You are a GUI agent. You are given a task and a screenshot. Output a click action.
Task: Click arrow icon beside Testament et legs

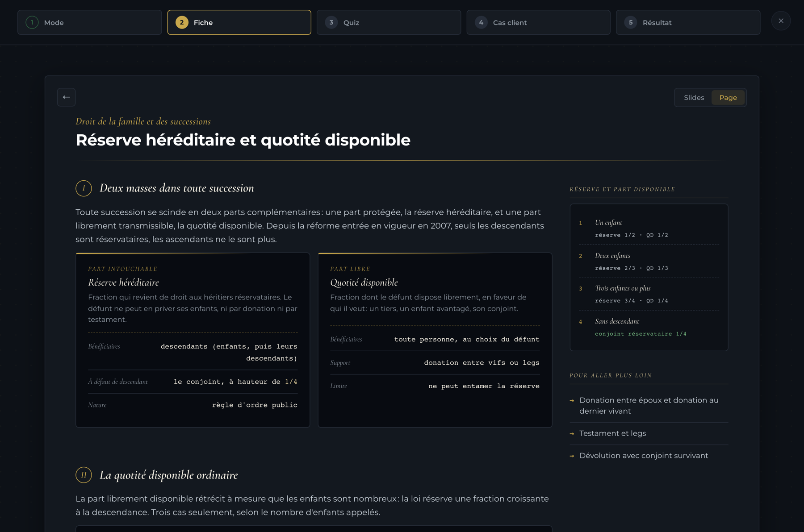pos(572,434)
